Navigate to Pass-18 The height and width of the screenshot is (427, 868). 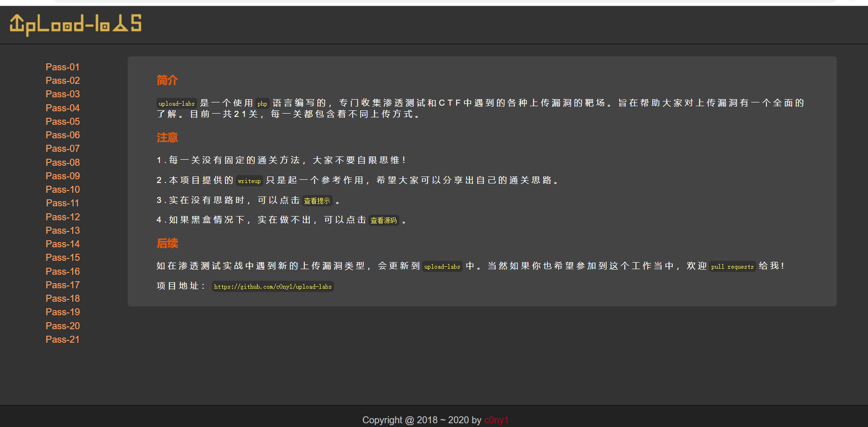pos(62,298)
